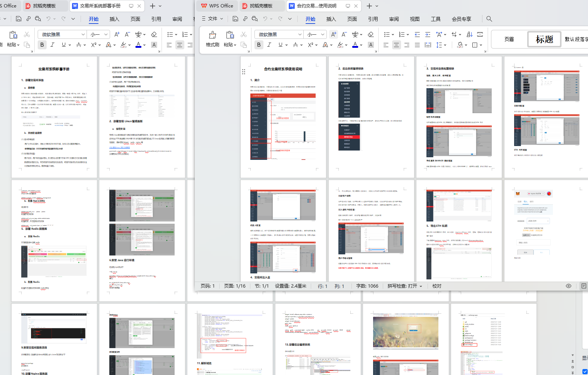Image resolution: width=588 pixels, height=375 pixels.
Task: Open the font size dropdown in the left window
Action: 106,34
